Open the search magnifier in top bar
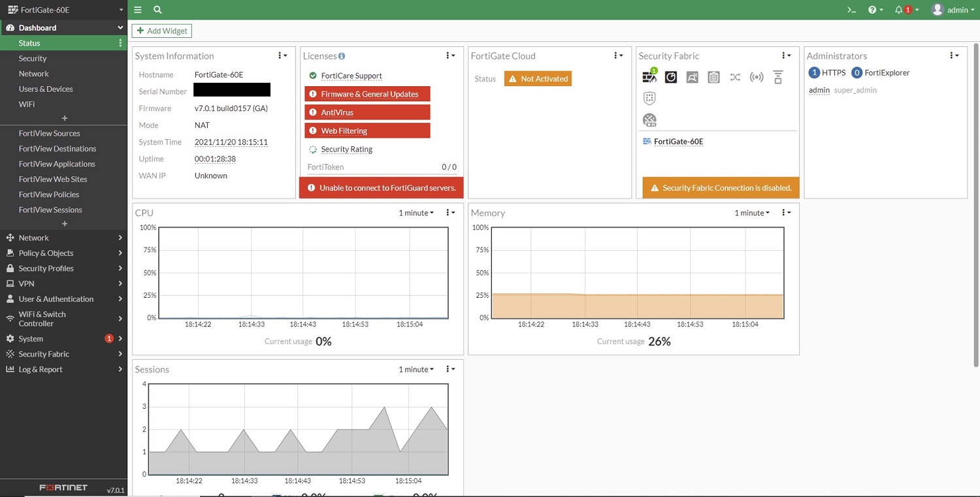 click(x=157, y=10)
